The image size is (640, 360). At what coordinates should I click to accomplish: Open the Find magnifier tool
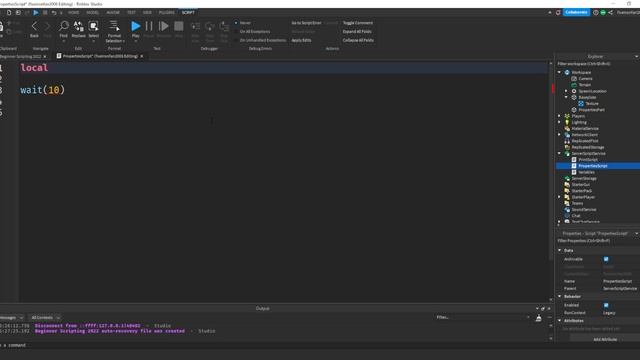click(63, 27)
